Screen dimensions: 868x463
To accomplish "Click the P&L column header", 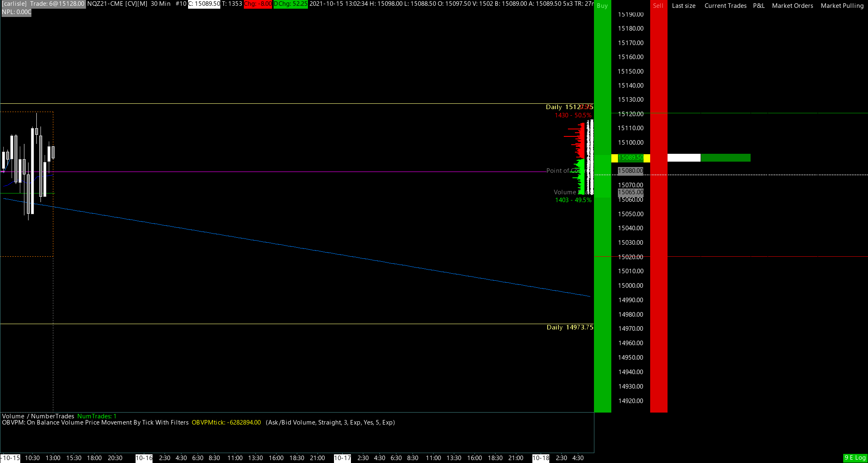I will coord(759,6).
